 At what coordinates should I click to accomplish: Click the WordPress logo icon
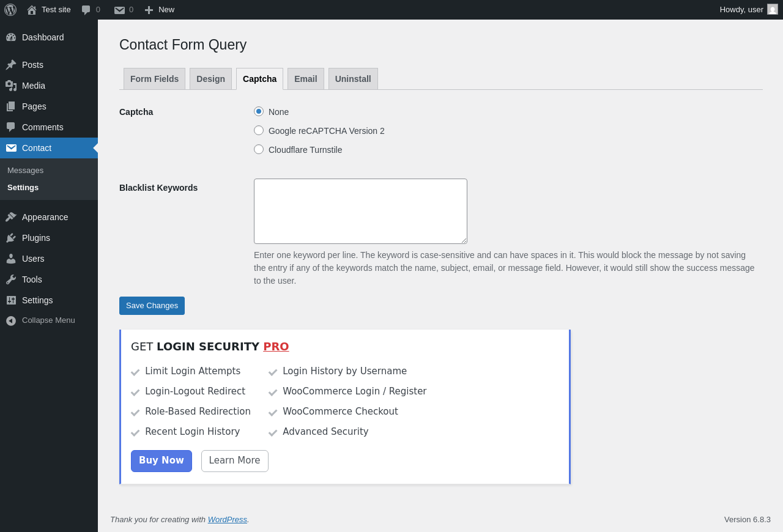click(10, 10)
